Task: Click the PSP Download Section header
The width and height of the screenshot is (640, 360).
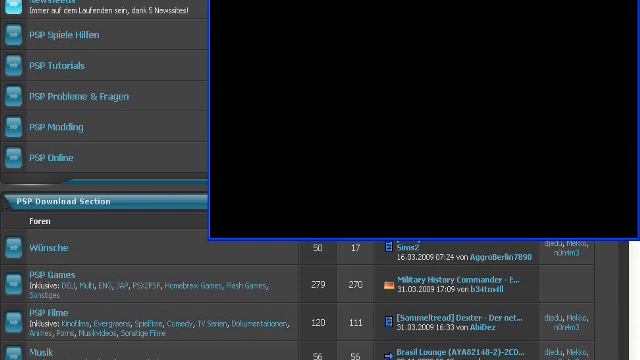Action: pyautogui.click(x=63, y=201)
